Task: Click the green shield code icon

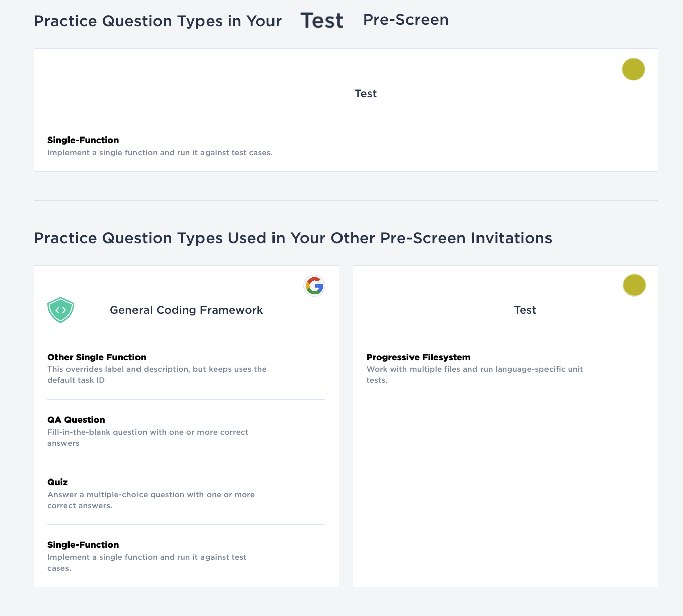Action: click(60, 310)
